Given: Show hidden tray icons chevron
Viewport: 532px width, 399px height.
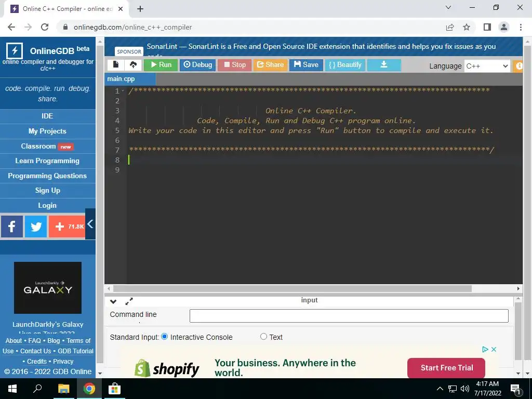Looking at the screenshot, I should click(x=440, y=389).
